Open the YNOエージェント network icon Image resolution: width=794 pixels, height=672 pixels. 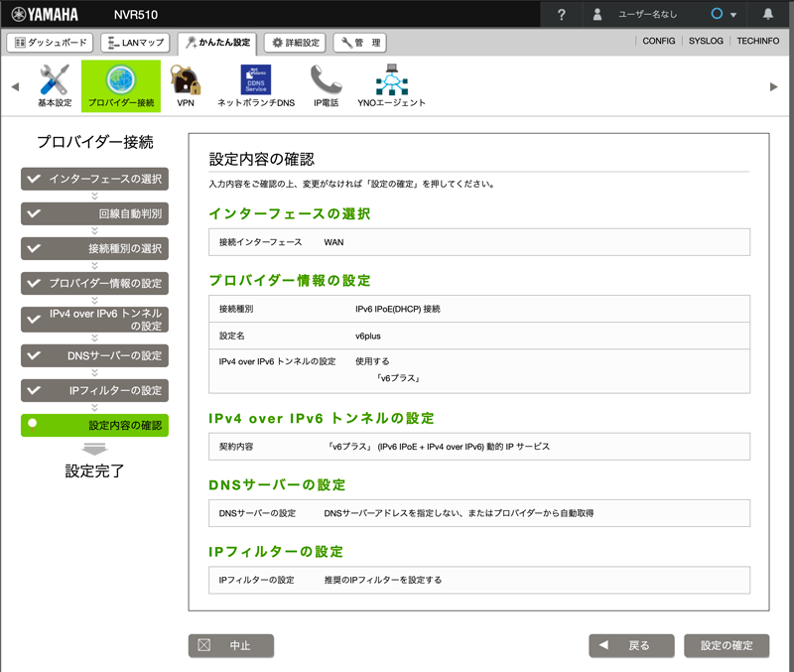[x=391, y=85]
